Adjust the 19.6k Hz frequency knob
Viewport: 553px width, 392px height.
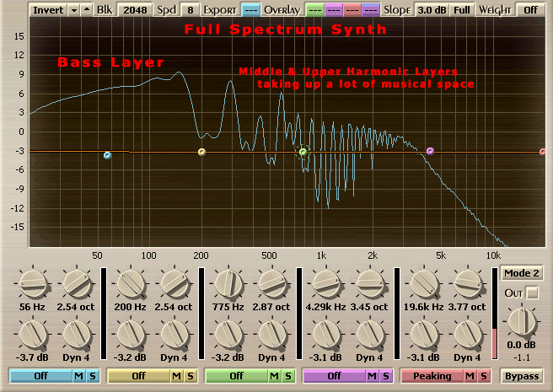point(424,283)
